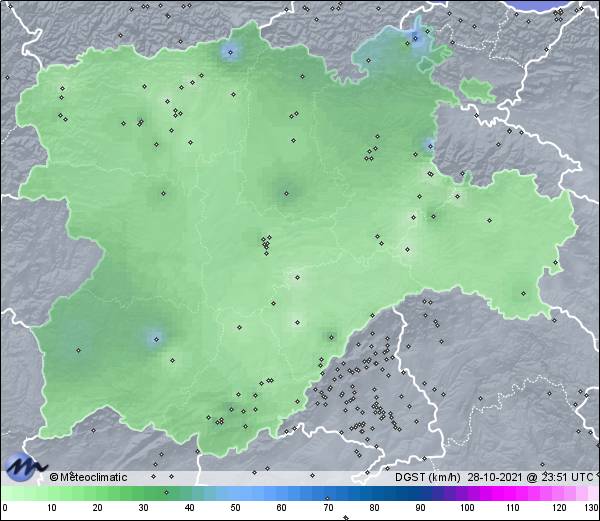Image resolution: width=600 pixels, height=521 pixels.
Task: Click the scale label 10
Action: [51, 508]
